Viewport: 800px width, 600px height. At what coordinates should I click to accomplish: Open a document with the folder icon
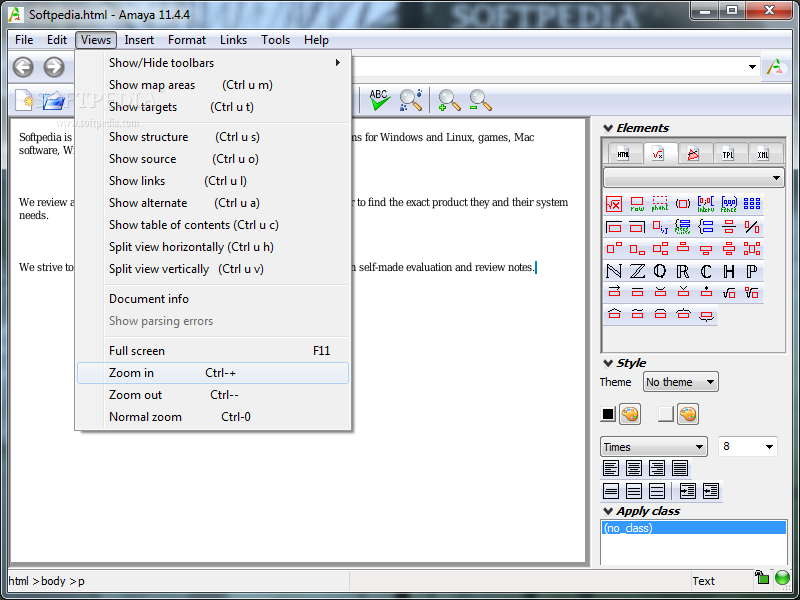coord(53,100)
